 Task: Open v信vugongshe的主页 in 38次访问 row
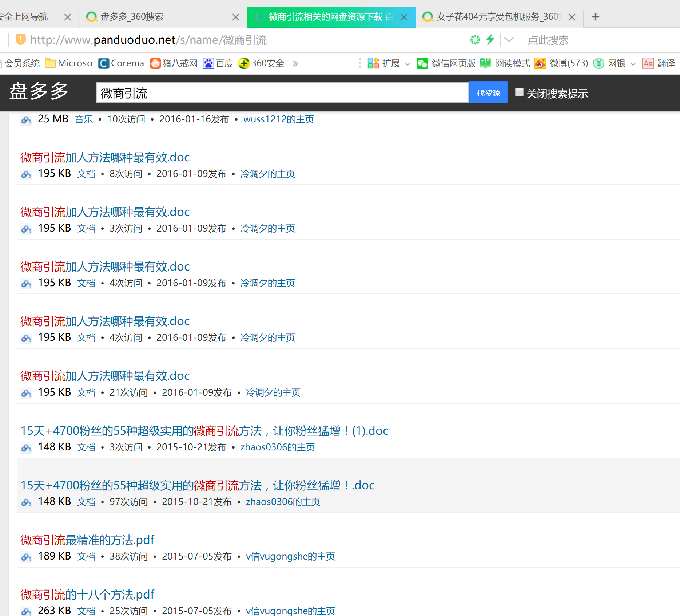point(291,556)
